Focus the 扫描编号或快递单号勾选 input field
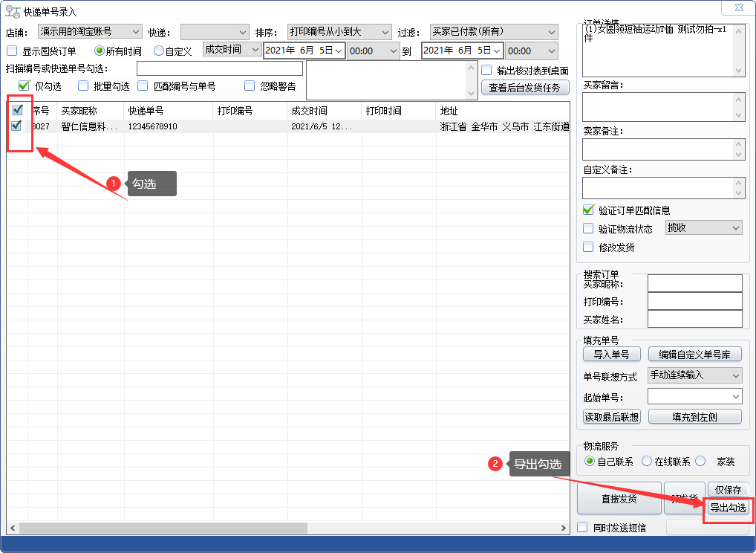 point(219,68)
